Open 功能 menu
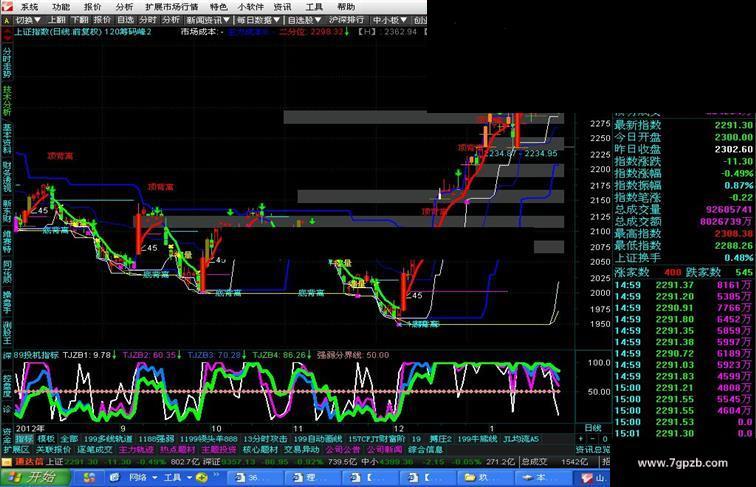 pos(61,7)
